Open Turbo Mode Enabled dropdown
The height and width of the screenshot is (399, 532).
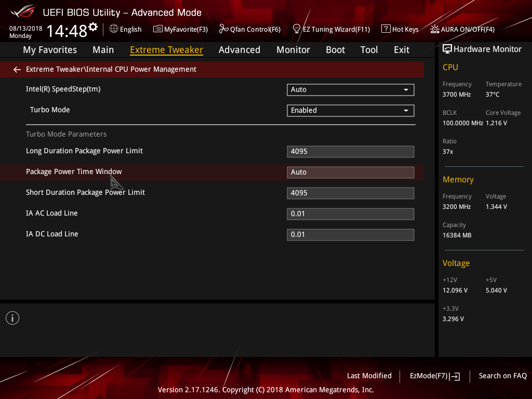pyautogui.click(x=351, y=110)
